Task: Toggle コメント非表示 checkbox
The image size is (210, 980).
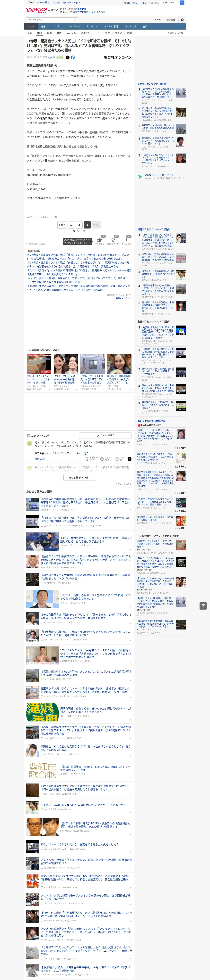Action: pyautogui.click(x=115, y=484)
